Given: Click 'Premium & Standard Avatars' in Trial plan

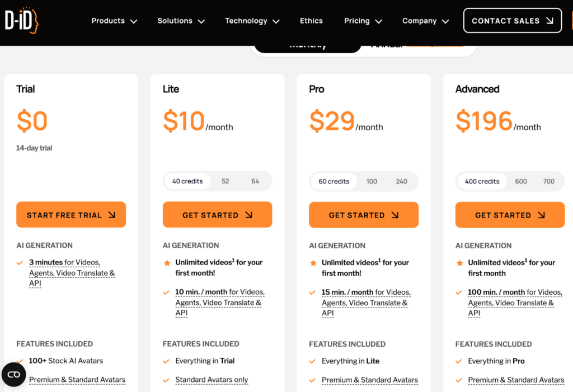Looking at the screenshot, I should click(77, 380).
